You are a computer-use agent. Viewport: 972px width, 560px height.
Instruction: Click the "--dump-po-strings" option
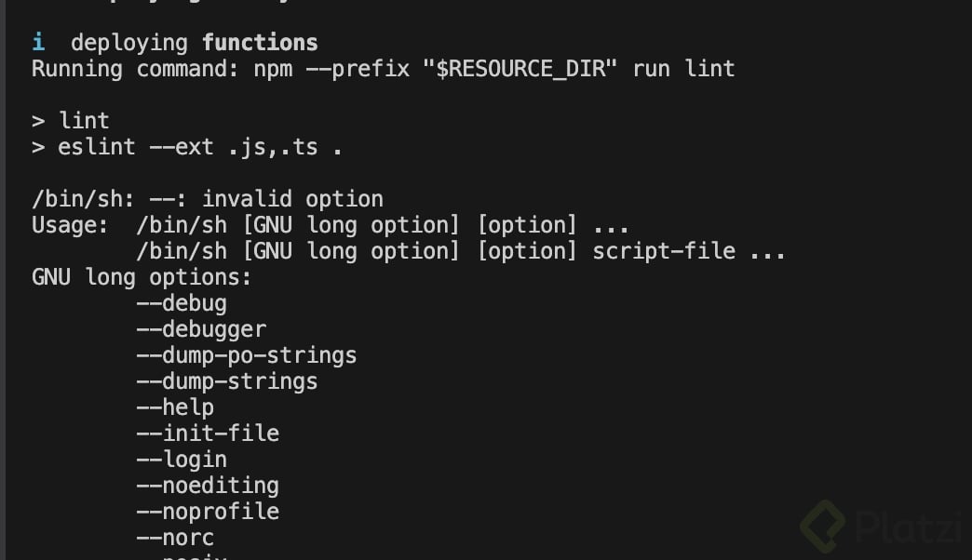pos(247,355)
